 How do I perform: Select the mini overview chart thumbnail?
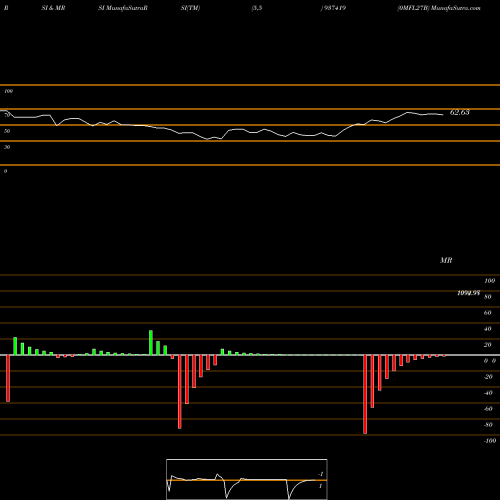coord(247,479)
